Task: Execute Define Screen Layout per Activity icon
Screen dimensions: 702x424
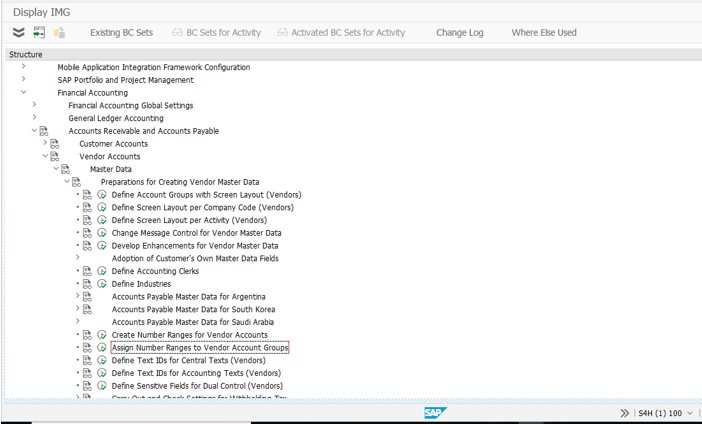Action: [102, 220]
